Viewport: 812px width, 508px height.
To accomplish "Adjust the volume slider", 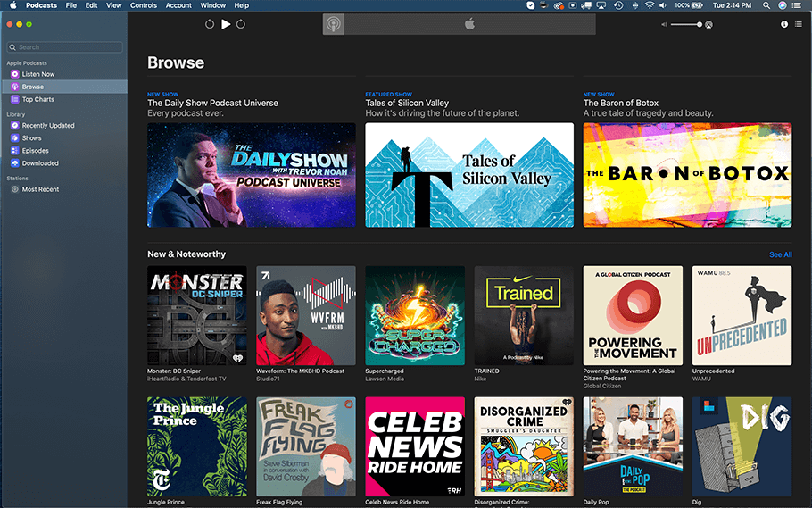I will pyautogui.click(x=685, y=24).
